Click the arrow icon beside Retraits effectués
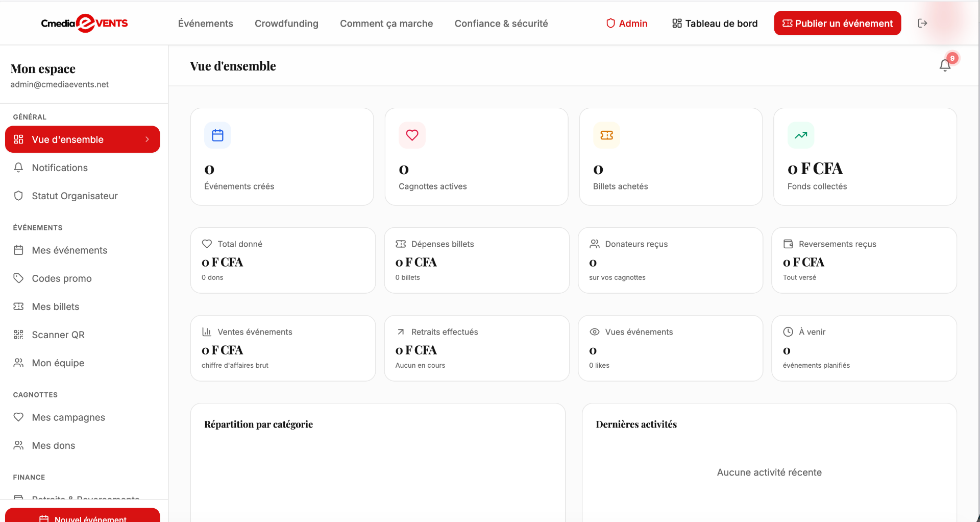Image resolution: width=980 pixels, height=522 pixels. 401,332
